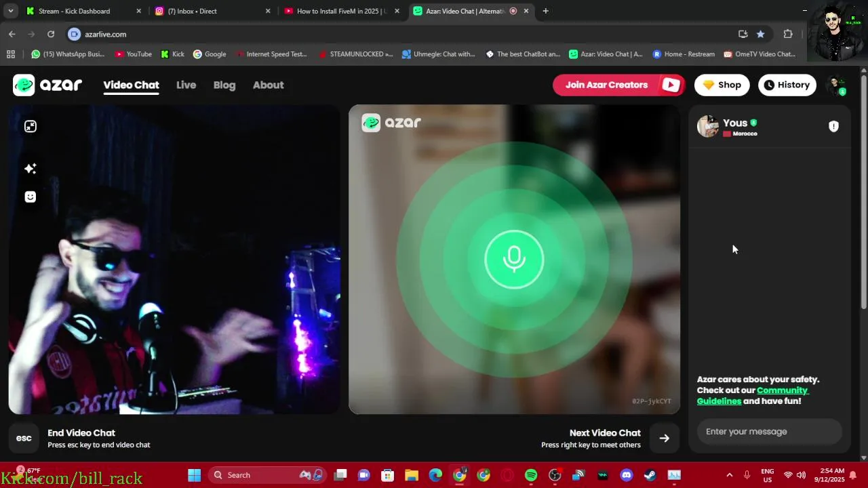The image size is (868, 488).
Task: Click the ENG US language indicator
Action: [x=768, y=475]
